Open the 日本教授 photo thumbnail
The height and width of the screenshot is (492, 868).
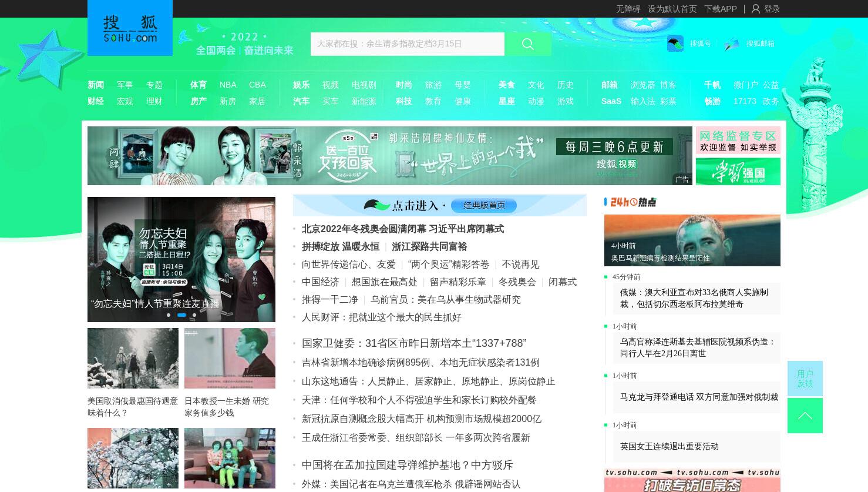point(230,358)
